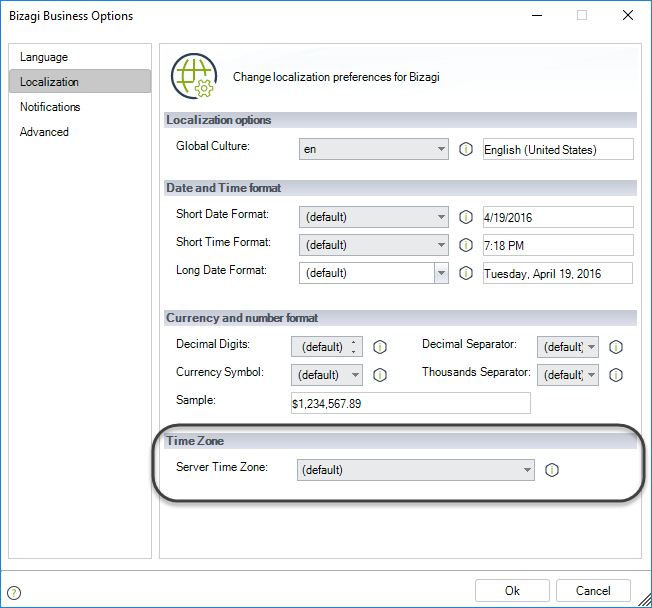This screenshot has width=652, height=608.
Task: Click the info icon next to Decimal Separator
Action: 616,347
